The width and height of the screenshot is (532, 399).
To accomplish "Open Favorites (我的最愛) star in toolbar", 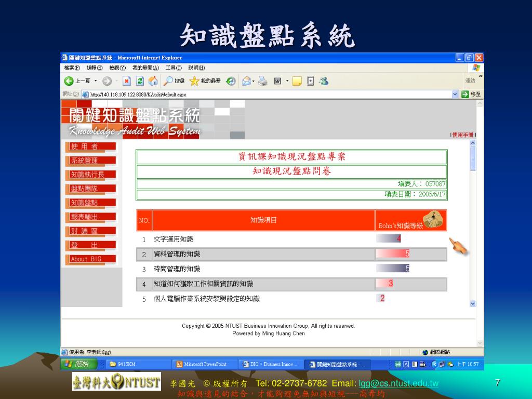I will 205,81.
